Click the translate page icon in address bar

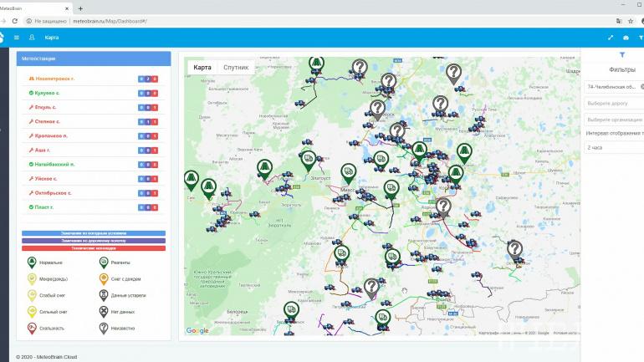(x=619, y=20)
